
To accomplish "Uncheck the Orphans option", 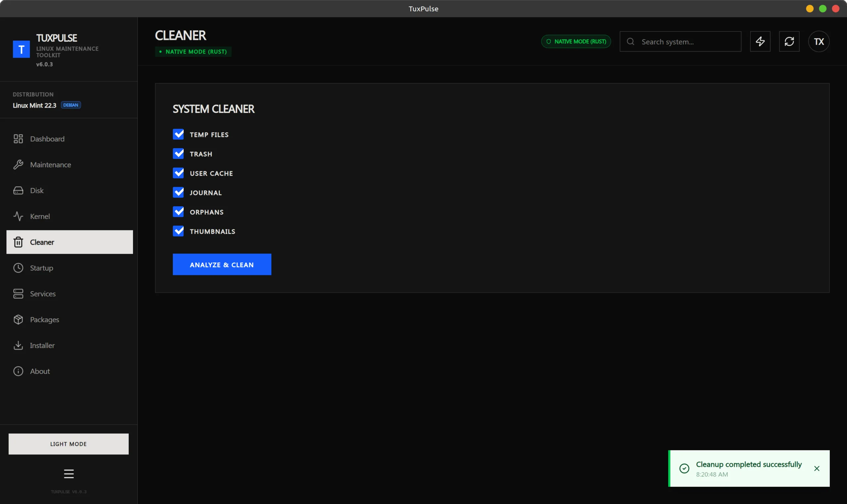I will point(178,212).
